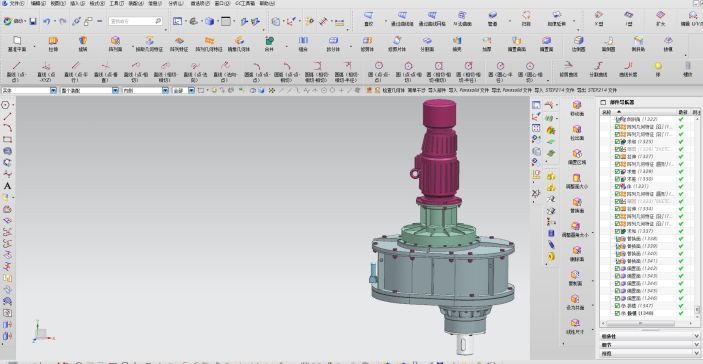Toggle the 体 (1331) checkbox
The image size is (703, 364).
(617, 186)
